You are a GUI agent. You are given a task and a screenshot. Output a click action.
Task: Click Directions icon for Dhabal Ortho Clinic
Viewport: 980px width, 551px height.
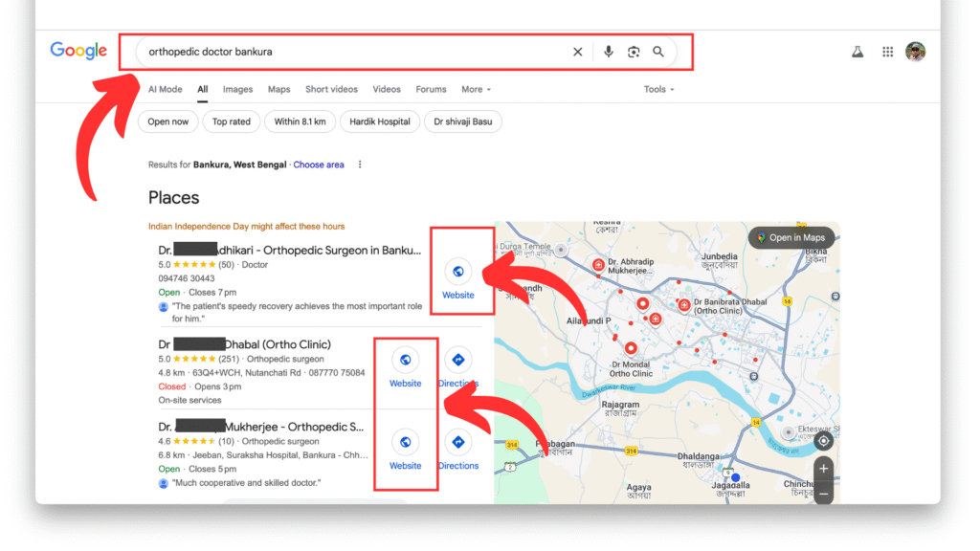(x=458, y=361)
